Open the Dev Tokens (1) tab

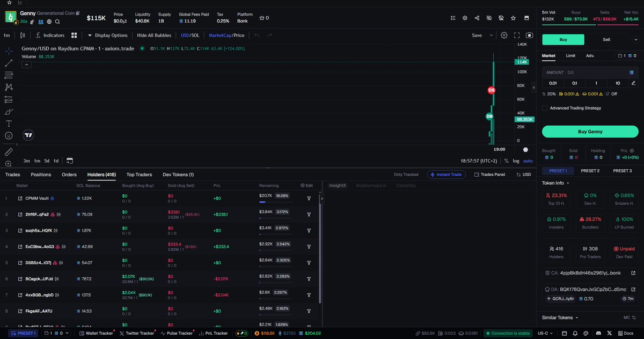[178, 175]
